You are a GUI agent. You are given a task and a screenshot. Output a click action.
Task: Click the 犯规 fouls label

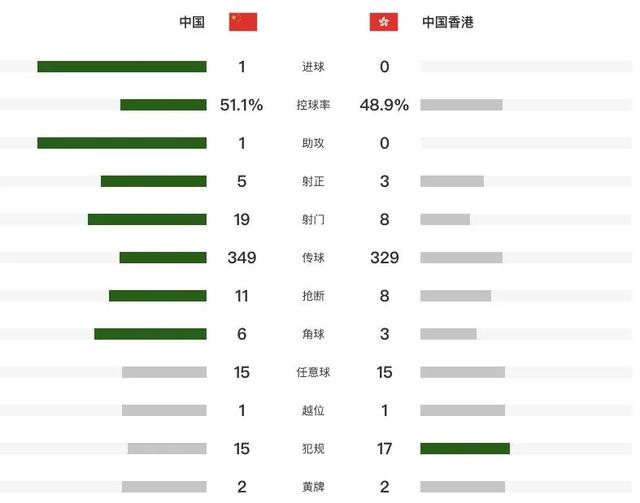coord(313,449)
